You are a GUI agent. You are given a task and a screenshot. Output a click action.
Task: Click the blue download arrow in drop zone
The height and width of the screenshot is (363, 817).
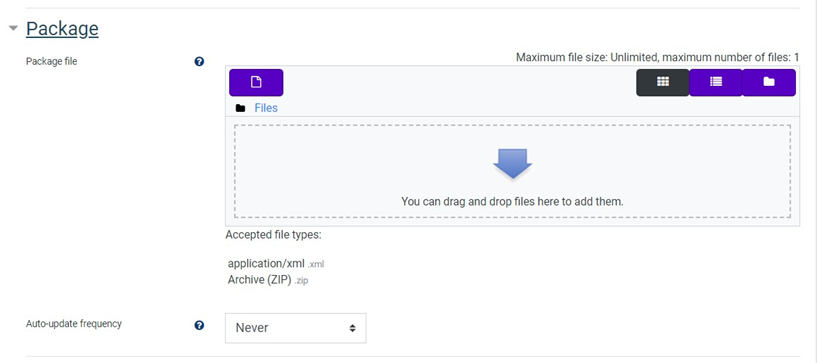(512, 164)
